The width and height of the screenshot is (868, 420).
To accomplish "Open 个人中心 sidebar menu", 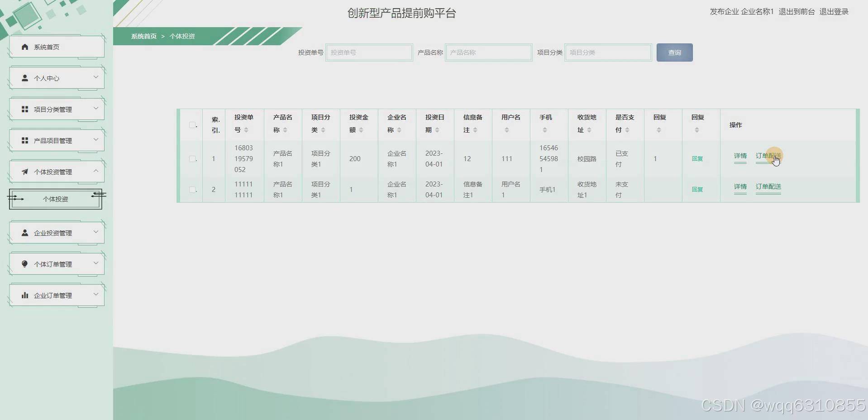I will [57, 78].
